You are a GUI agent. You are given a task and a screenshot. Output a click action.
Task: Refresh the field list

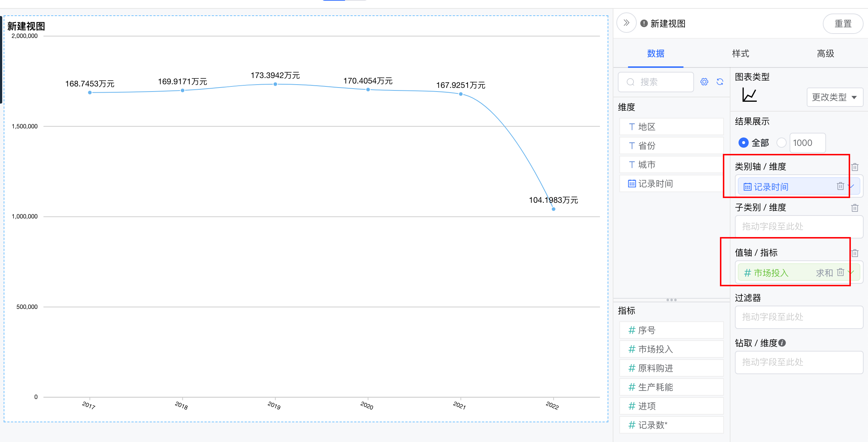(x=720, y=82)
